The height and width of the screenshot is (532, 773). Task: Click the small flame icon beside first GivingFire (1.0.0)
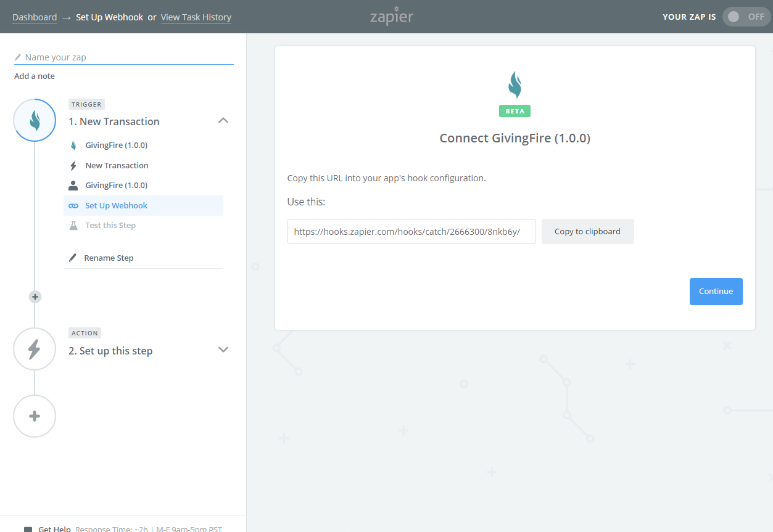(x=73, y=145)
